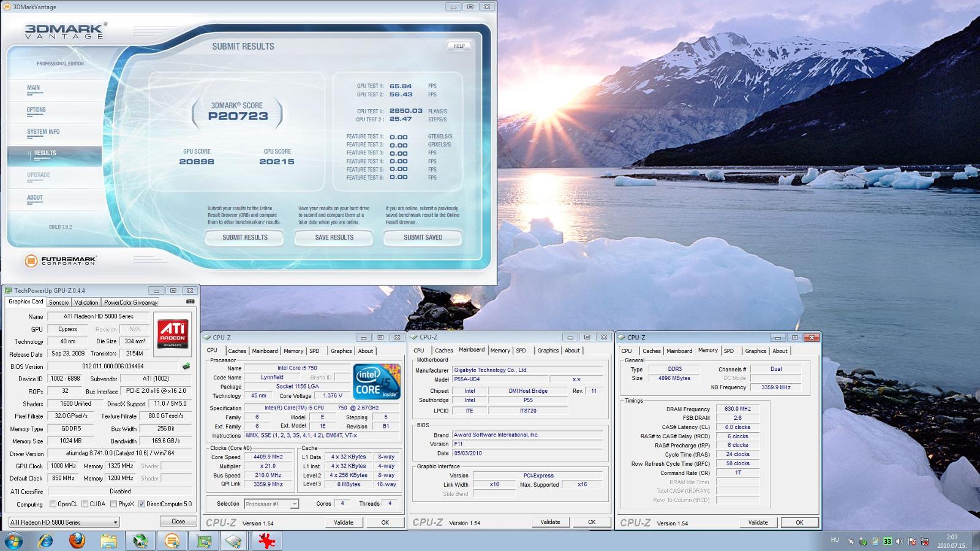Click the SUBMIT RESULTS button
The image size is (980, 551).
(x=244, y=237)
